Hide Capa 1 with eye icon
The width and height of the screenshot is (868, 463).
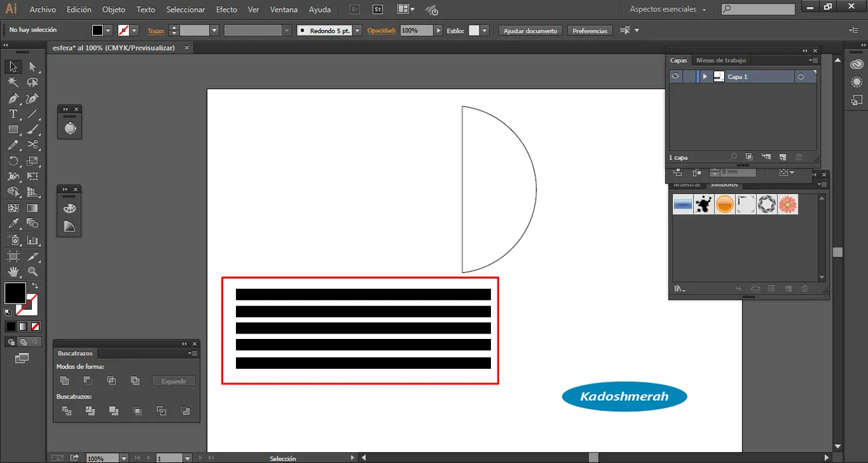pyautogui.click(x=675, y=77)
